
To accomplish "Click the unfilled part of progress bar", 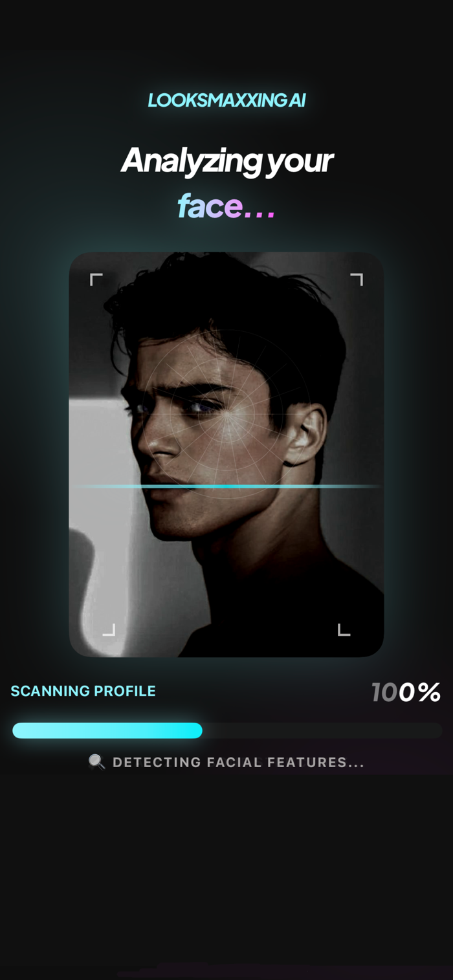I will click(322, 730).
